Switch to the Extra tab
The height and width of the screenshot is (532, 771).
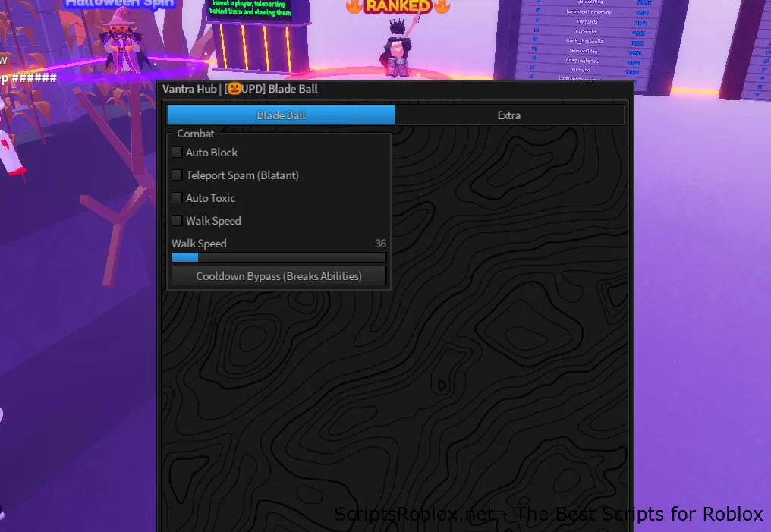[x=508, y=115]
